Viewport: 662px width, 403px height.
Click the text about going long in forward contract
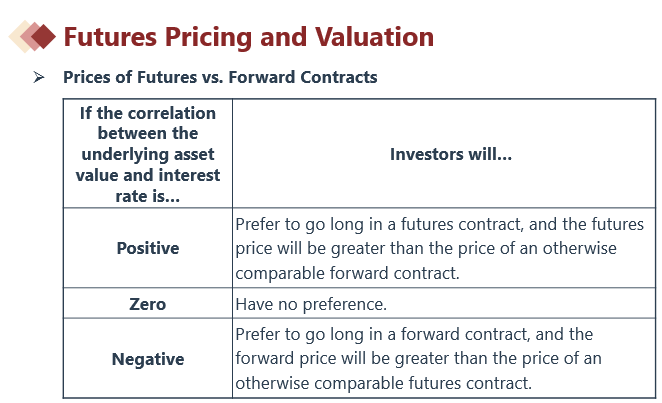click(418, 359)
